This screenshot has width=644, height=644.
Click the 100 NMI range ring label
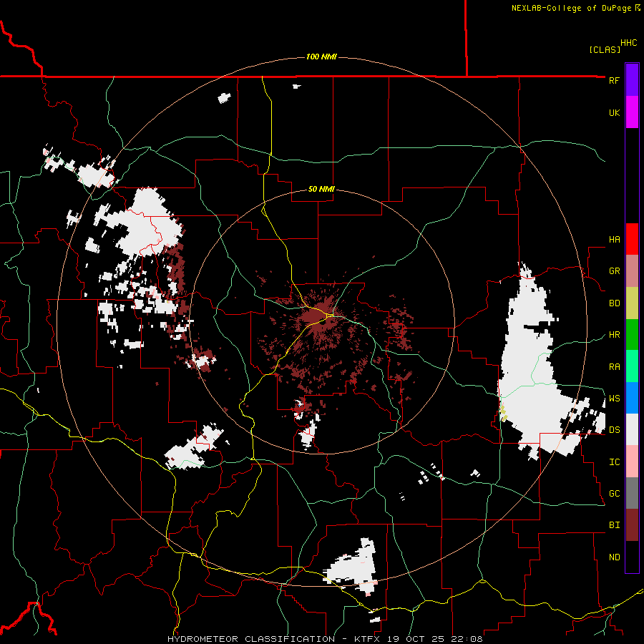pos(321,57)
